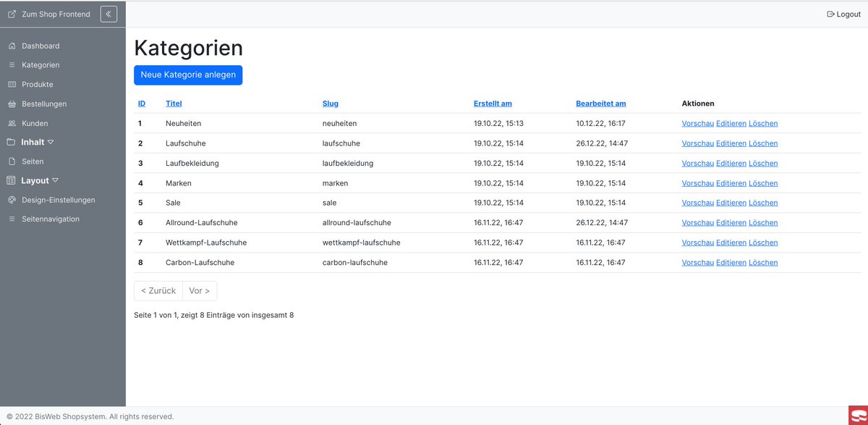Click the Inhalt folder icon

pyautogui.click(x=12, y=142)
